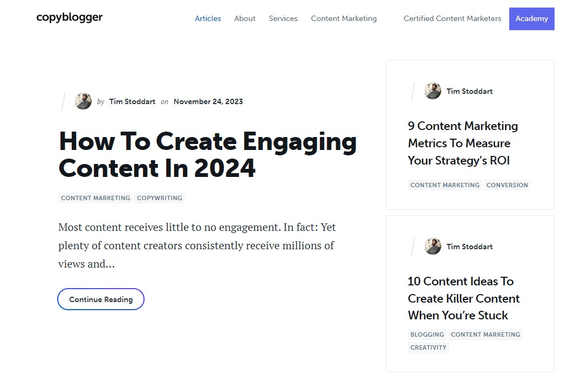Click the CREATIVITY tag
Screen dimensions: 588x376
pyautogui.click(x=428, y=347)
